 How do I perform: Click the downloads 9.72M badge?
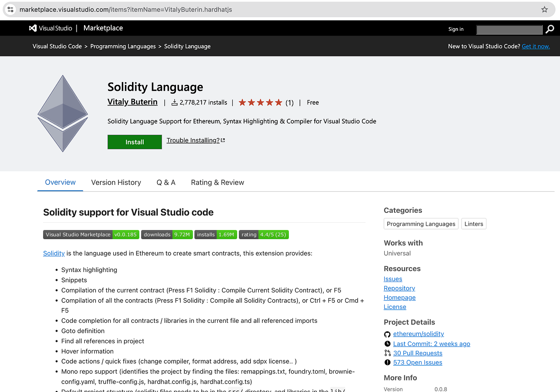tap(167, 235)
